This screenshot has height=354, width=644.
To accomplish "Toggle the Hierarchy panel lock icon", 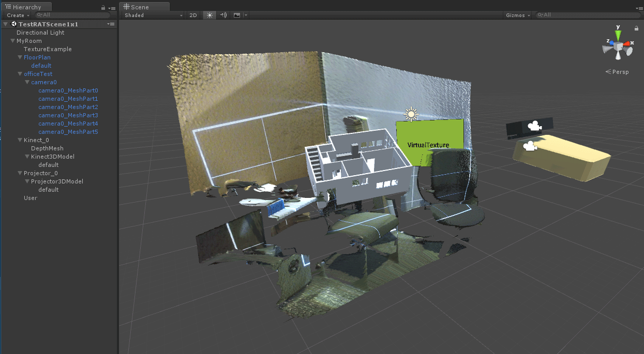I will click(103, 8).
